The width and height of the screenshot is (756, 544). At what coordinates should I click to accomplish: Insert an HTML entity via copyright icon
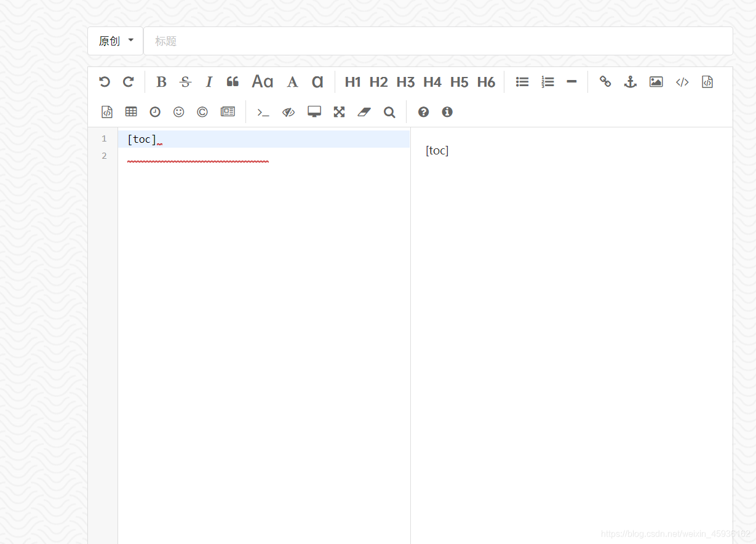[x=202, y=112]
